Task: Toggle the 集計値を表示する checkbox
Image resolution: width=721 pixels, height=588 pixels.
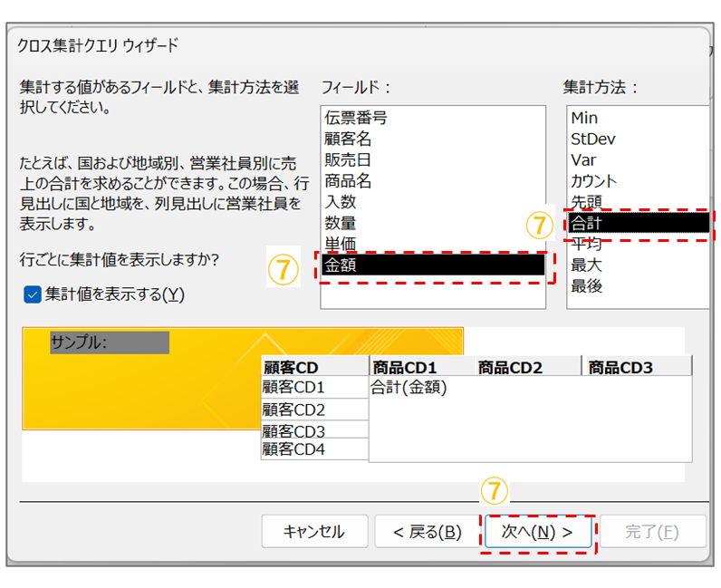Action: point(33,294)
